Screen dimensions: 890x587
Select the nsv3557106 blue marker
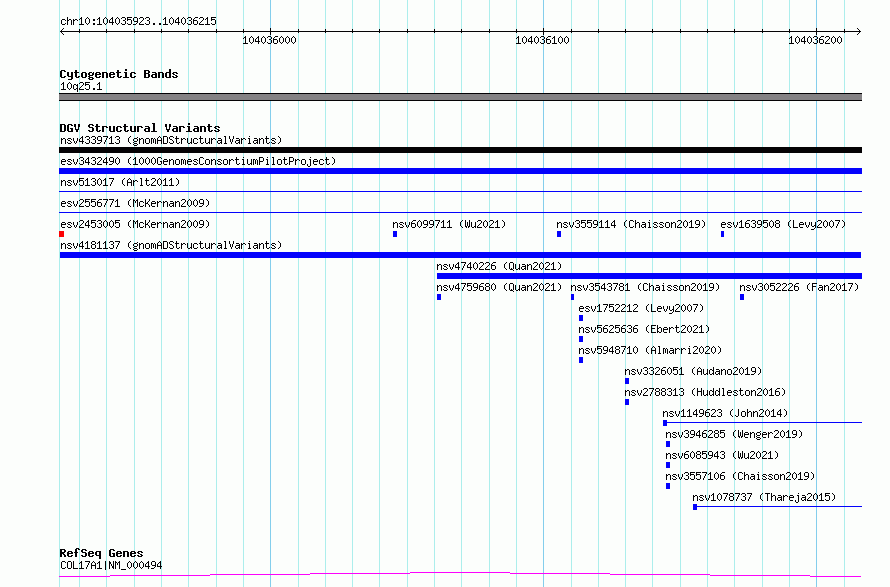click(668, 486)
